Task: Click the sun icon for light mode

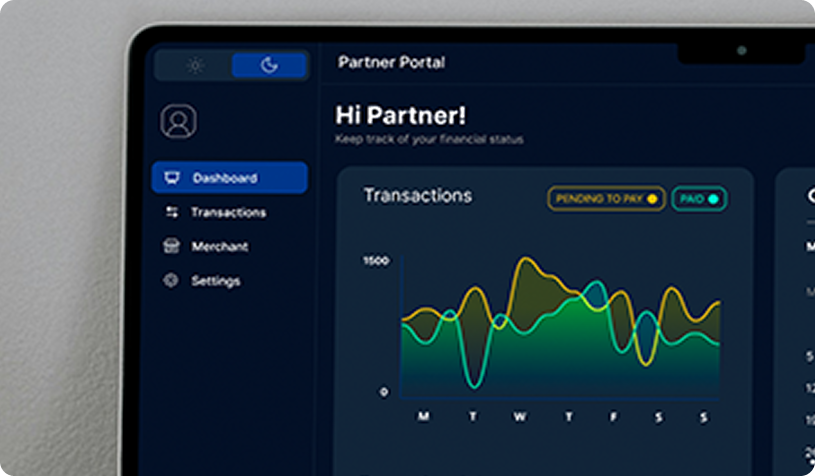Action: click(195, 65)
